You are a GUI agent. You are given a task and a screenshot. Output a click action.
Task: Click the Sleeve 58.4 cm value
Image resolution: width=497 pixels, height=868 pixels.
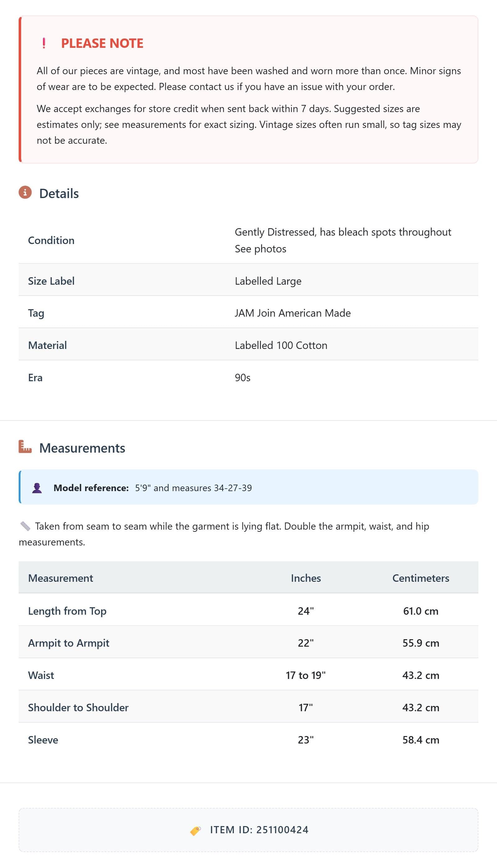(x=421, y=739)
